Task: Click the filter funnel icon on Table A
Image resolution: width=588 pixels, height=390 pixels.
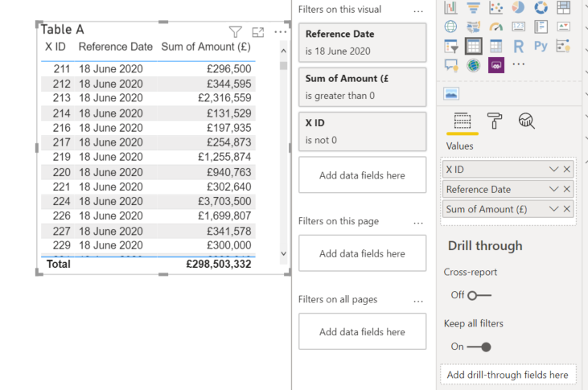Action: point(236,32)
